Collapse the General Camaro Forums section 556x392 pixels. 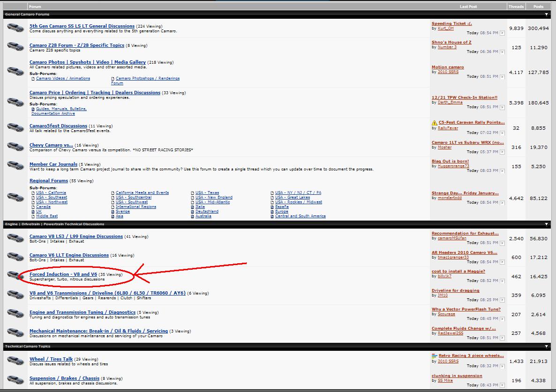[547, 14]
